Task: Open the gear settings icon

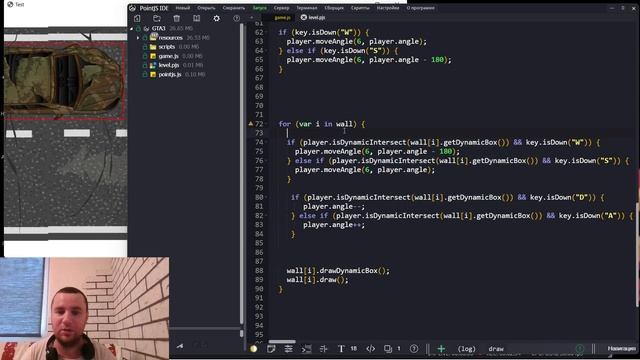Action: click(x=216, y=18)
